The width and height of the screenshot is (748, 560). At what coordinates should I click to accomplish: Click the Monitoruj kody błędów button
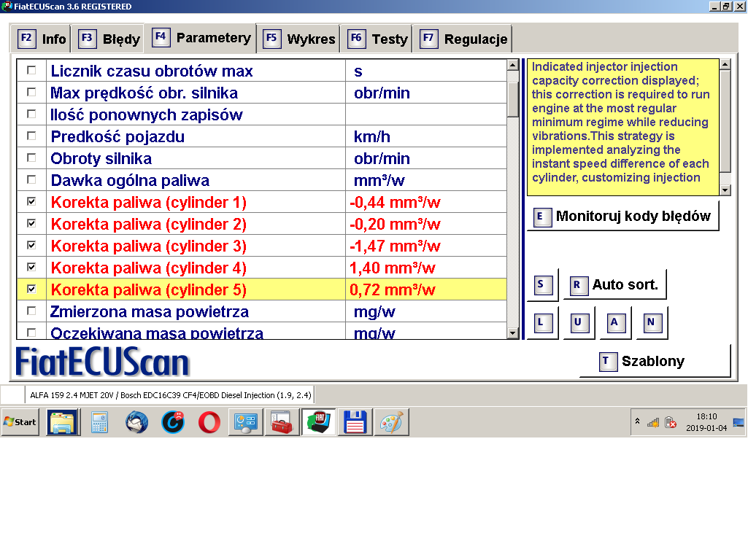click(x=622, y=217)
